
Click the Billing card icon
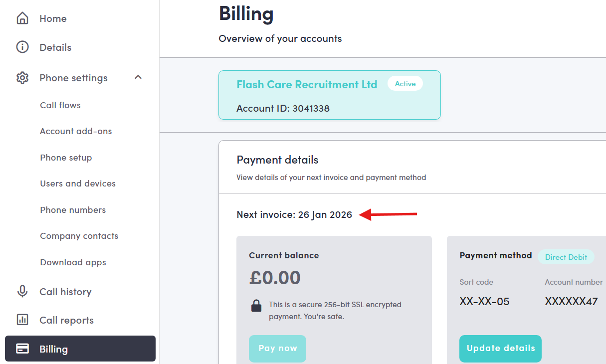(x=22, y=349)
